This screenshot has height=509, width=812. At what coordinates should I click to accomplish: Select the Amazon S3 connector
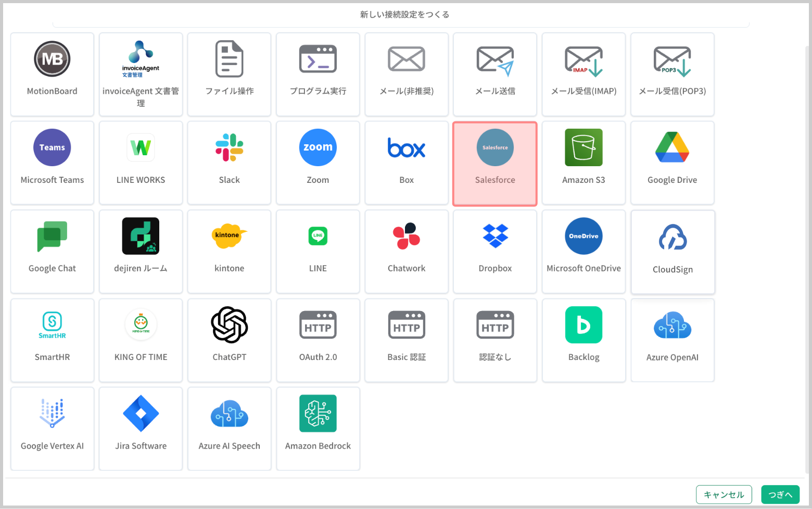point(583,163)
